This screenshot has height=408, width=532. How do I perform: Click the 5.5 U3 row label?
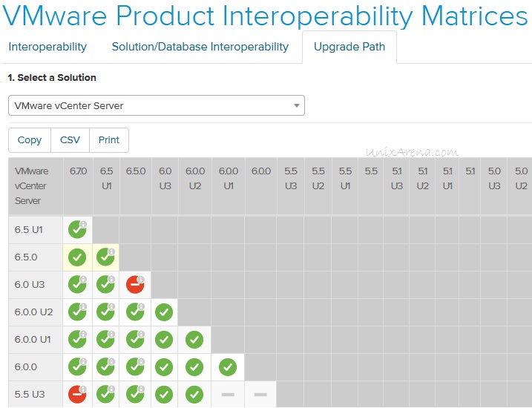36,395
